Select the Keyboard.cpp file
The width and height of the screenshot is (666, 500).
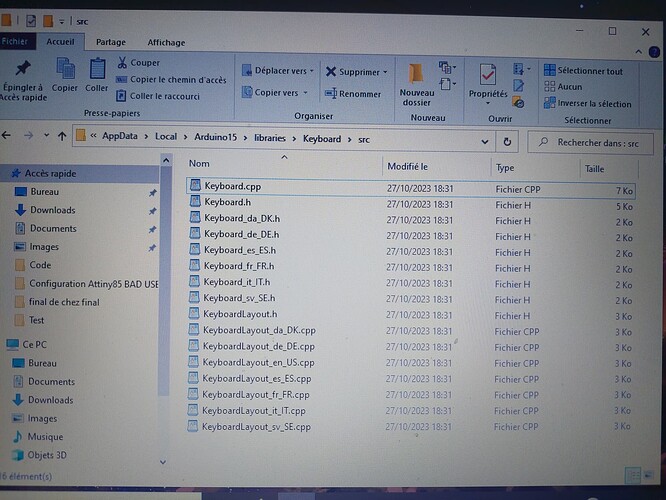point(410,188)
